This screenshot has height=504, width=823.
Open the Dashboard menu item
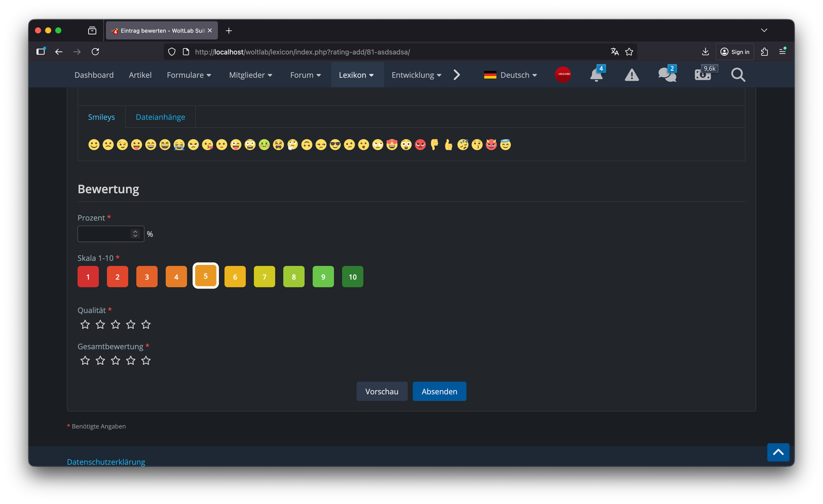coord(94,75)
